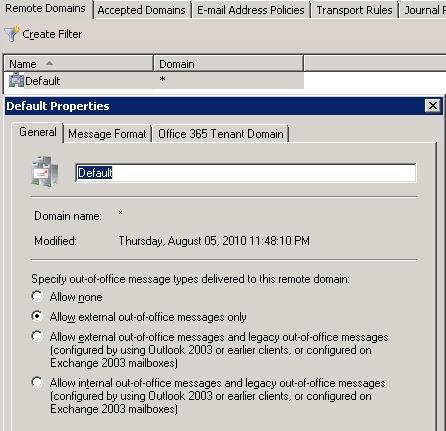
Task: Switch to Office 365 Tenant Domain tab
Action: (221, 134)
